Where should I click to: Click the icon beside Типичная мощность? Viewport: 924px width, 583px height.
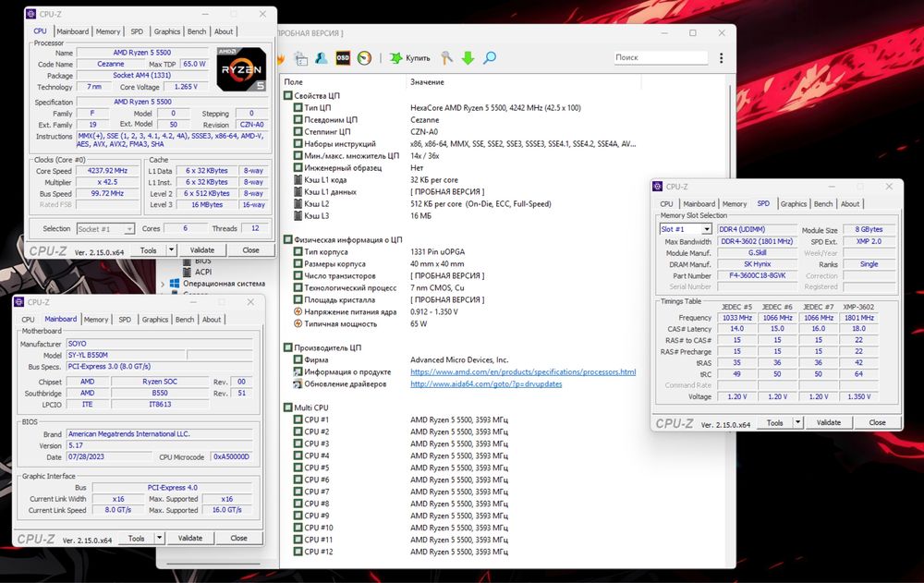[298, 323]
